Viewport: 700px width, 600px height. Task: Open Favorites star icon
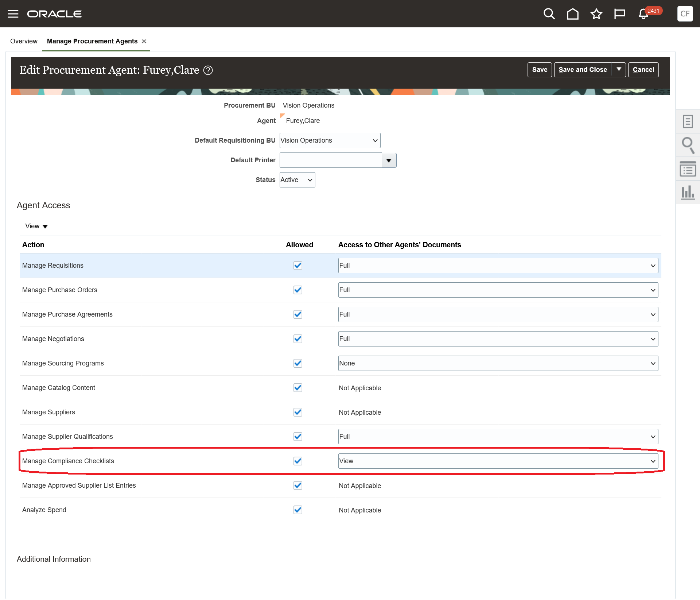click(596, 14)
